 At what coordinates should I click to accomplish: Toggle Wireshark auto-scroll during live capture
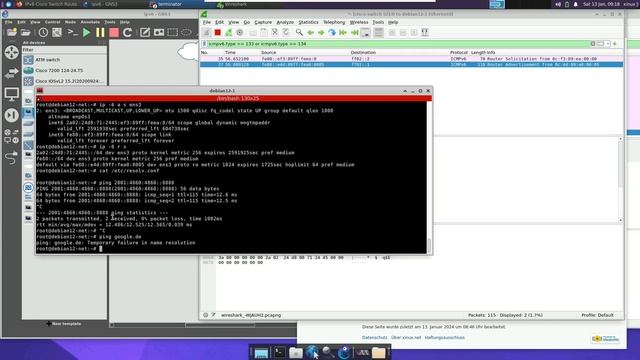point(365,32)
